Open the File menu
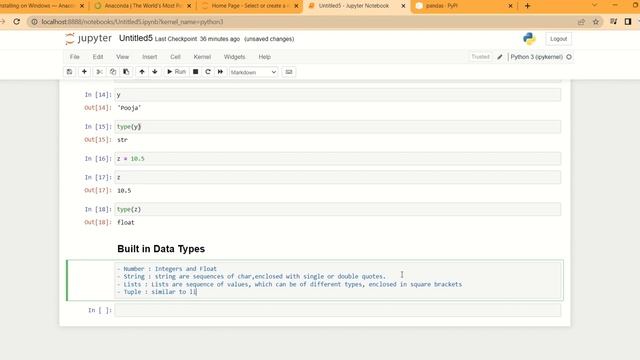This screenshot has width=640, height=360. pyautogui.click(x=75, y=57)
